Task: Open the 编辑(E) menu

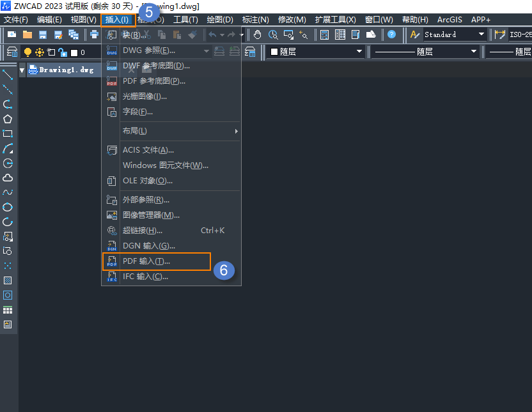Action: (49, 20)
